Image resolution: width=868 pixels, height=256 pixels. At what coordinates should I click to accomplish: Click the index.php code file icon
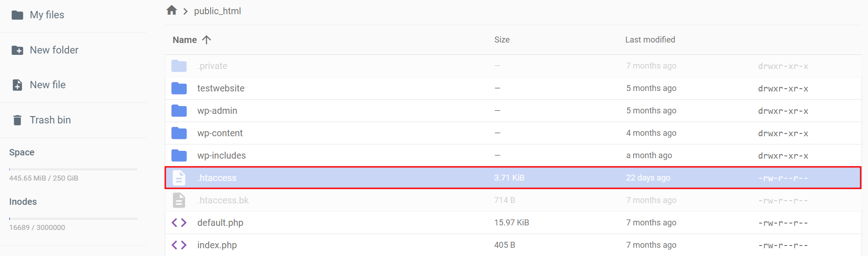tap(179, 245)
